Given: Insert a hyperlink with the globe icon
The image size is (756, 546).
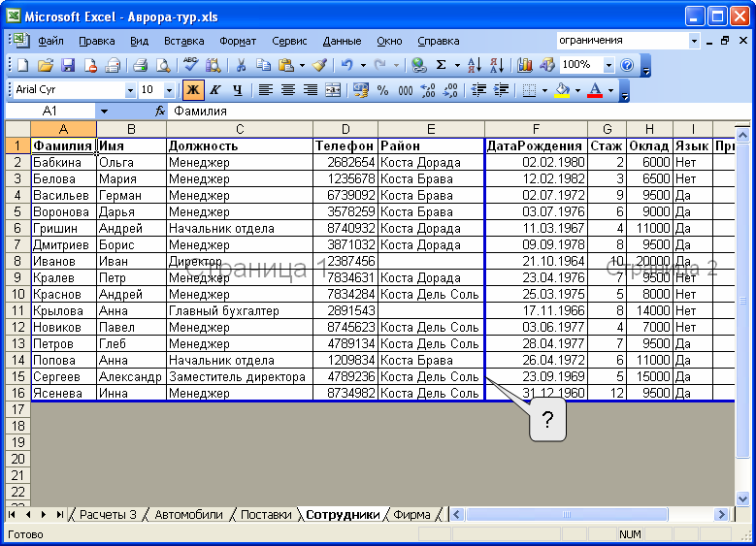Looking at the screenshot, I should click(x=418, y=65).
